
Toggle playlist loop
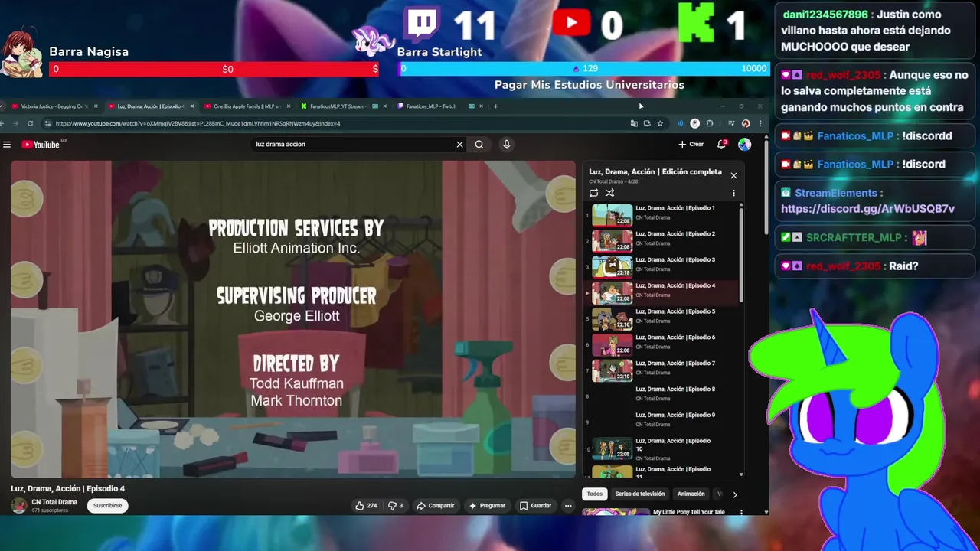(x=593, y=193)
